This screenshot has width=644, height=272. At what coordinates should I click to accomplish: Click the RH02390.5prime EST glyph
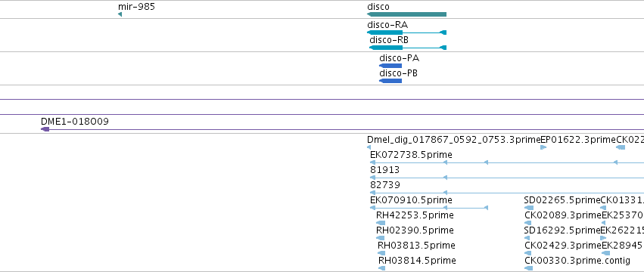tap(381, 238)
